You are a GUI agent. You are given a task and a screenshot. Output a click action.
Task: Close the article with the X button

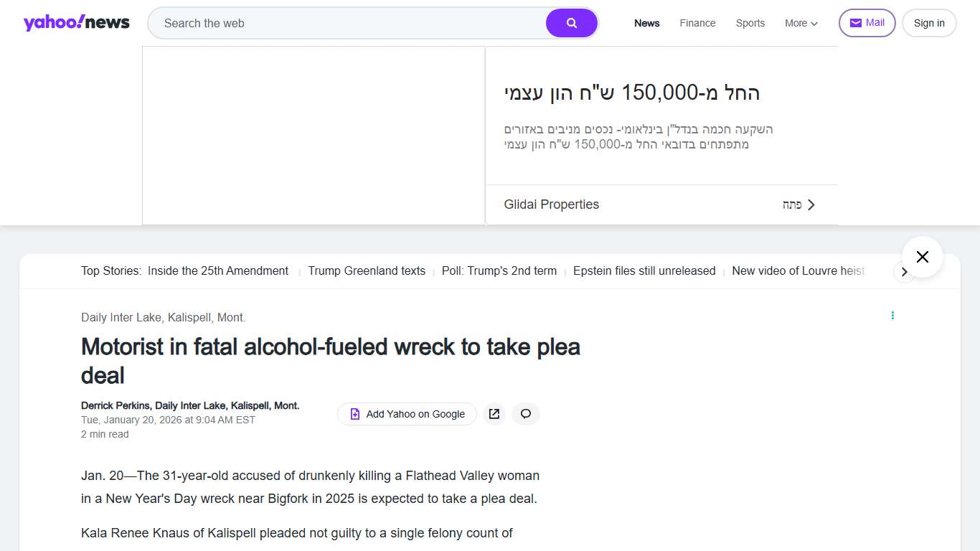tap(922, 257)
